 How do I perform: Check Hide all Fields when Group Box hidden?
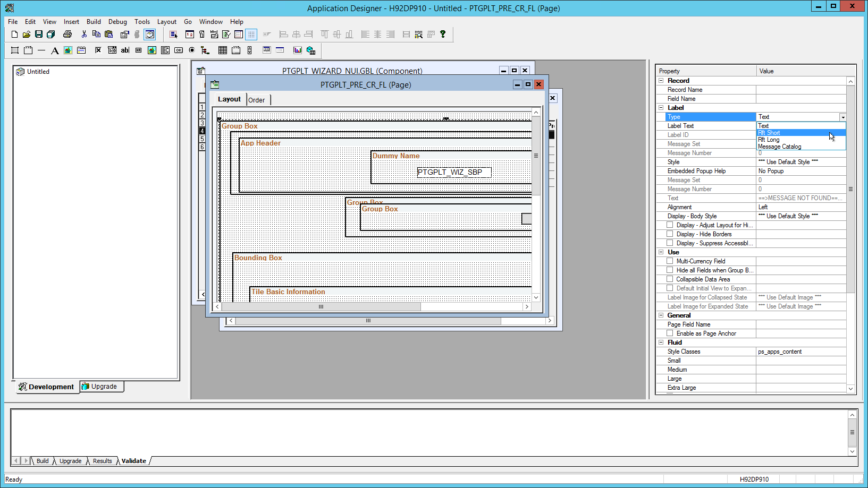pos(670,270)
